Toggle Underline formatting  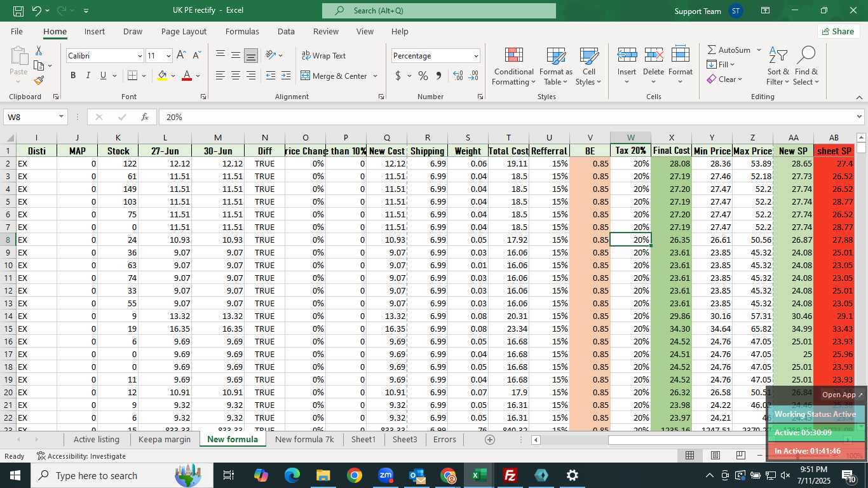click(x=103, y=76)
